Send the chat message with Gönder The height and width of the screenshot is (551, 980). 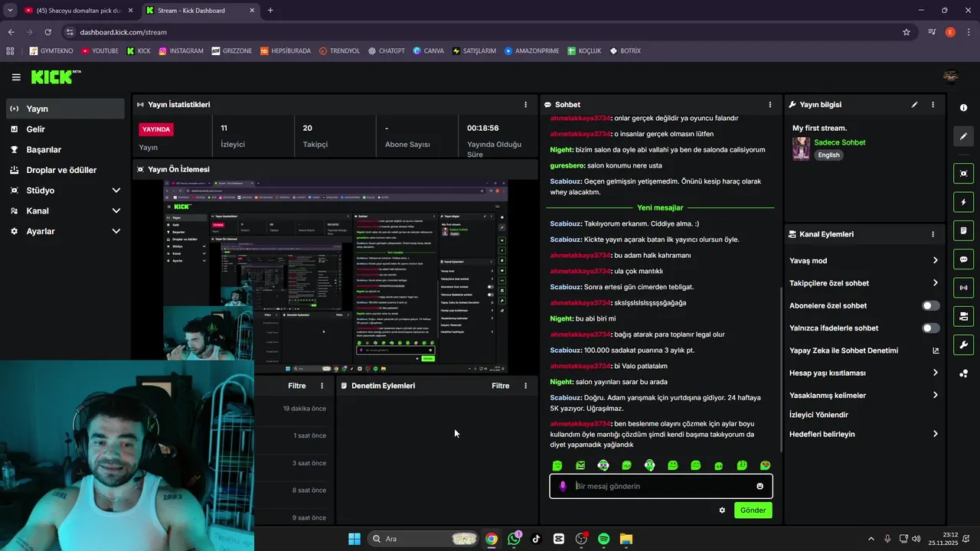click(x=753, y=510)
